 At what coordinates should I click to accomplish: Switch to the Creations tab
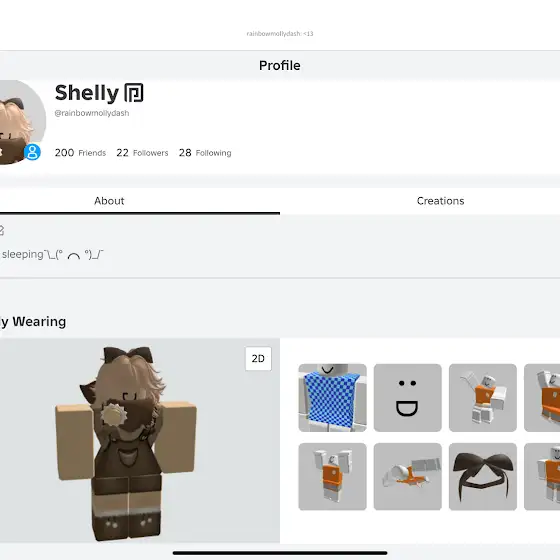(440, 201)
